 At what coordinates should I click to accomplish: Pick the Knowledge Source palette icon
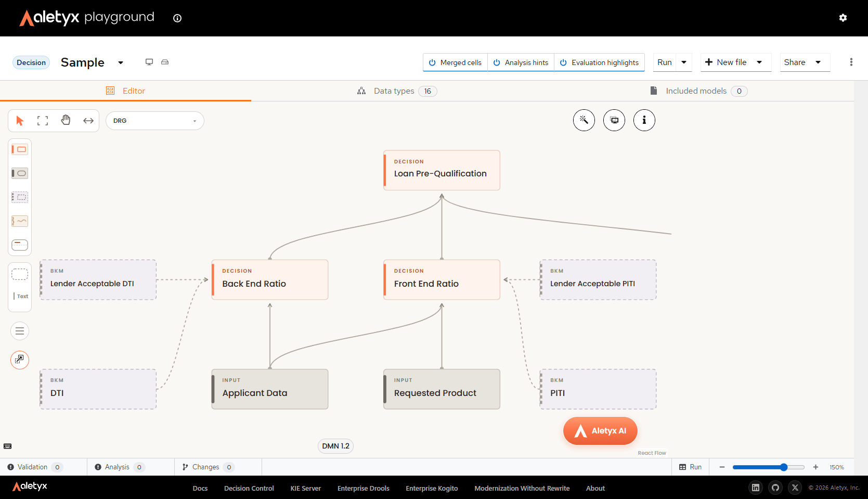tap(20, 221)
